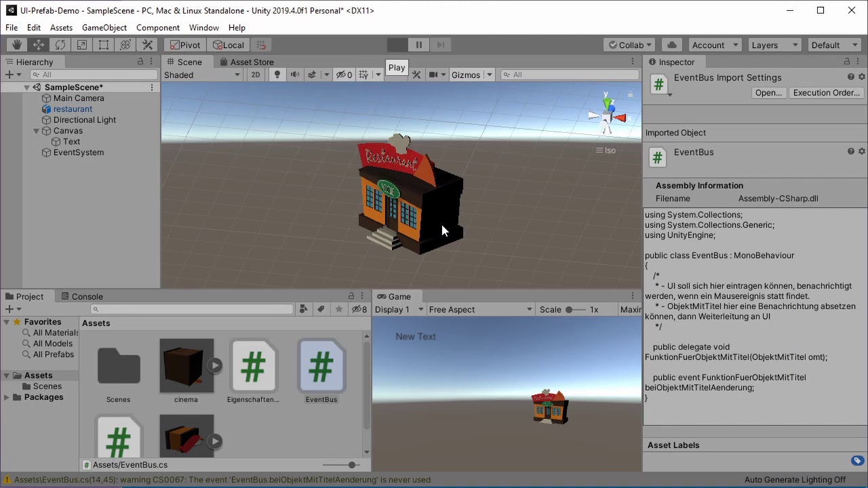
Task: Open the Gizmos dropdown arrow
Action: point(489,75)
